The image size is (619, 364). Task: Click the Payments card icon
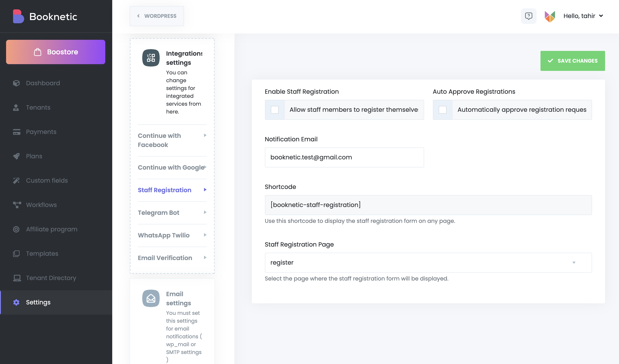pos(17,132)
